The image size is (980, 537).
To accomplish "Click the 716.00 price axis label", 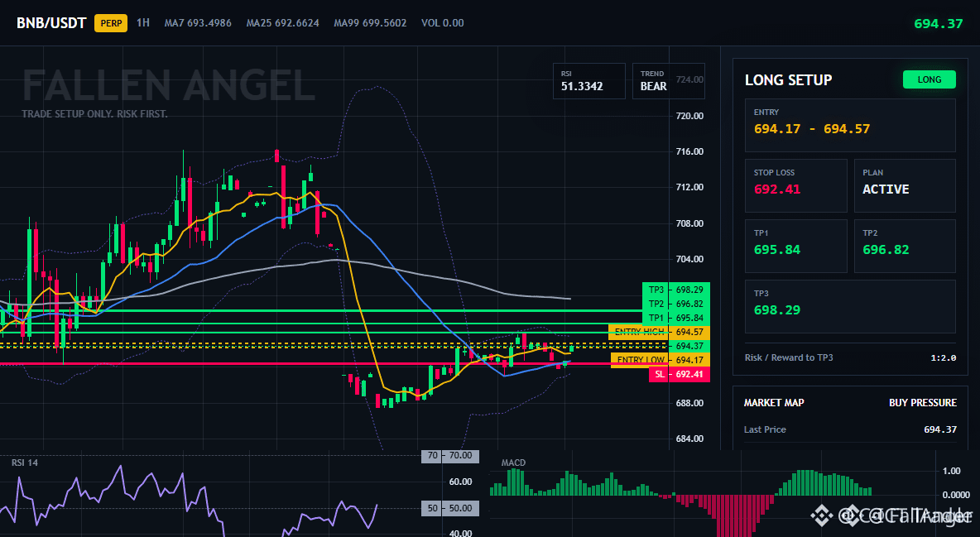I will pyautogui.click(x=689, y=151).
